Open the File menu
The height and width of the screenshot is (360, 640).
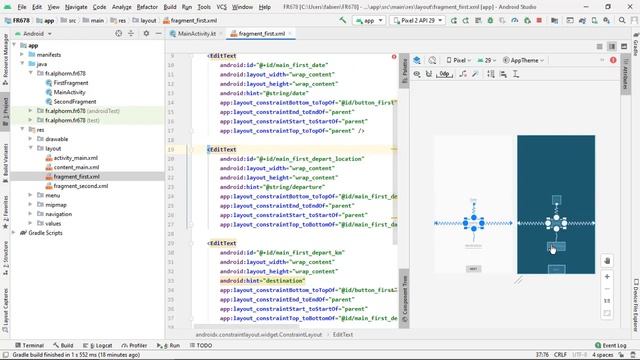[x=21, y=7]
